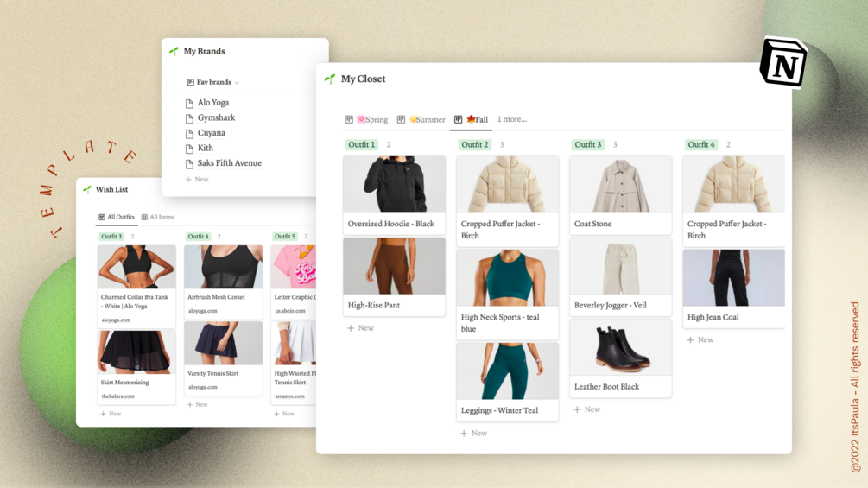The width and height of the screenshot is (868, 488).
Task: Open the Airbrush Mesh Corset card
Action: [223, 282]
